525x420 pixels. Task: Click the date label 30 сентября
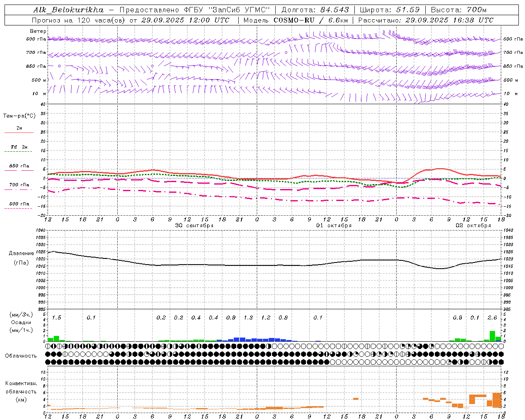tap(194, 226)
